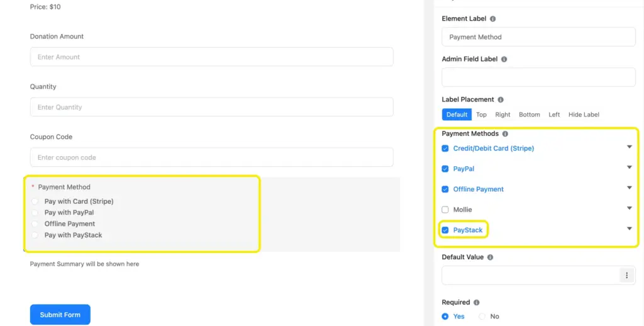Click the Admin Field Label input
Screen dimensions: 644x326
[x=538, y=77]
